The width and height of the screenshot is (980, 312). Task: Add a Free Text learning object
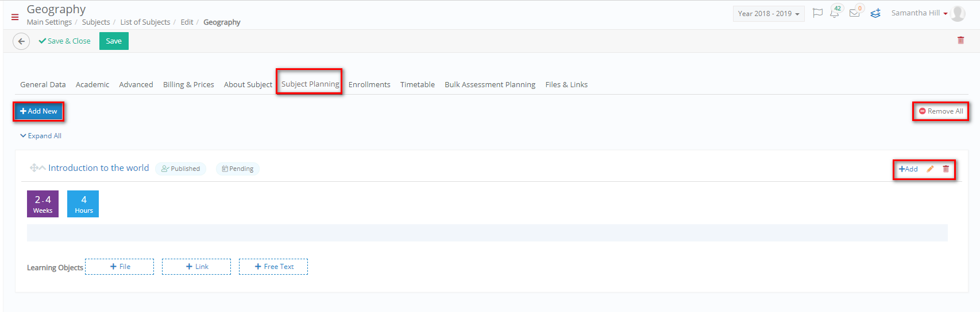[273, 267]
